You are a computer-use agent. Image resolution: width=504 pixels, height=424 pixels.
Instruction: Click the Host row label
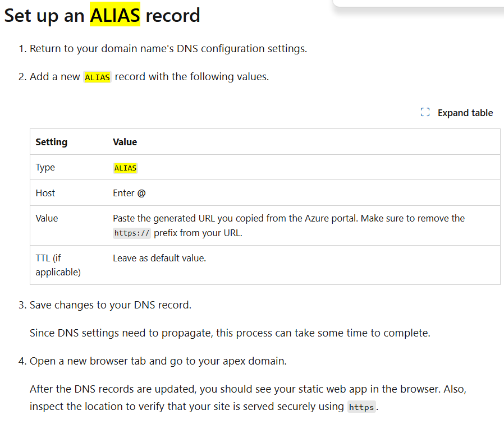coord(45,193)
